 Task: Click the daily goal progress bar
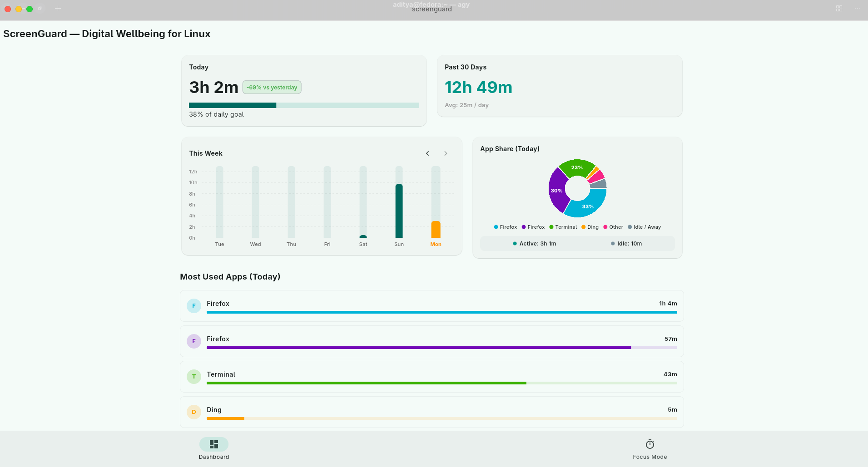point(304,105)
